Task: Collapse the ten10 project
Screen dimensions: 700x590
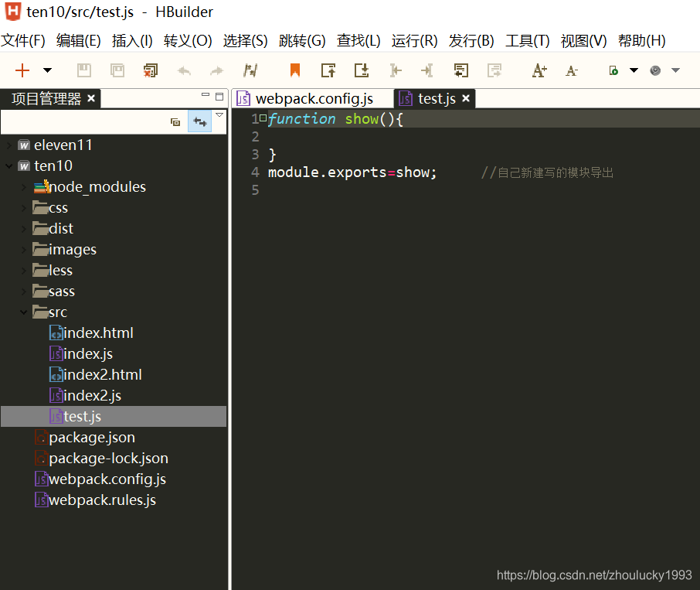Action: 9,166
